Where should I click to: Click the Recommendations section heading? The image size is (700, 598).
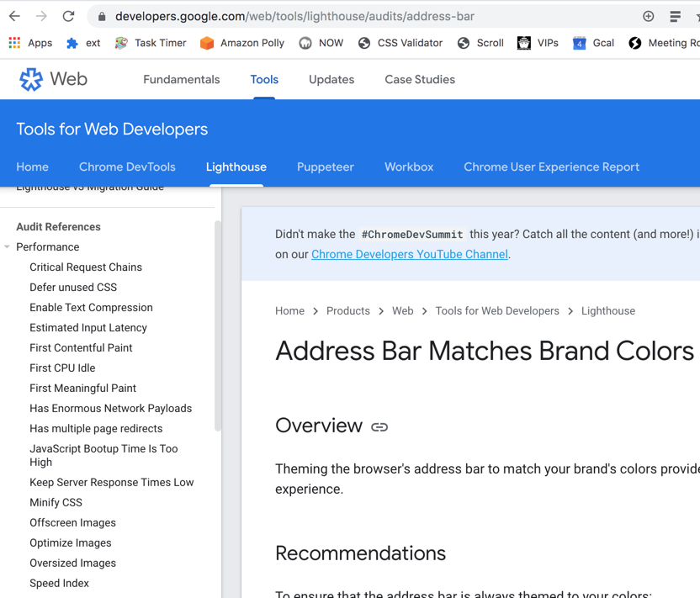tap(360, 553)
